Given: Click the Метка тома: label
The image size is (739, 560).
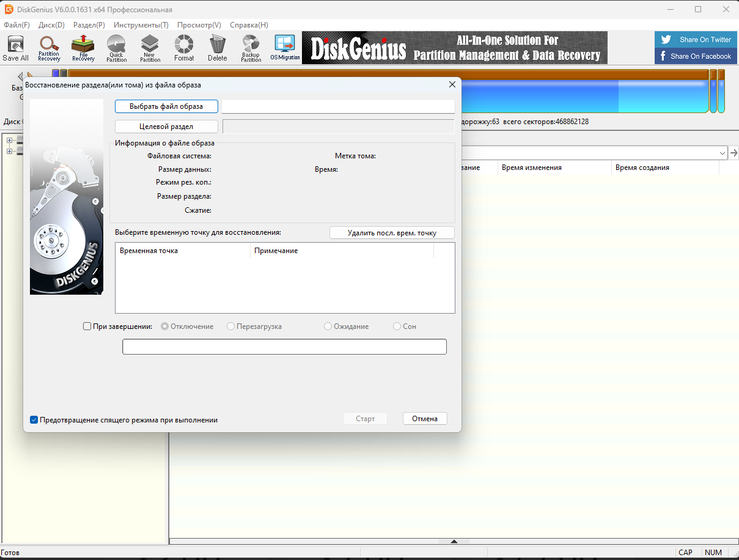Looking at the screenshot, I should click(x=355, y=156).
